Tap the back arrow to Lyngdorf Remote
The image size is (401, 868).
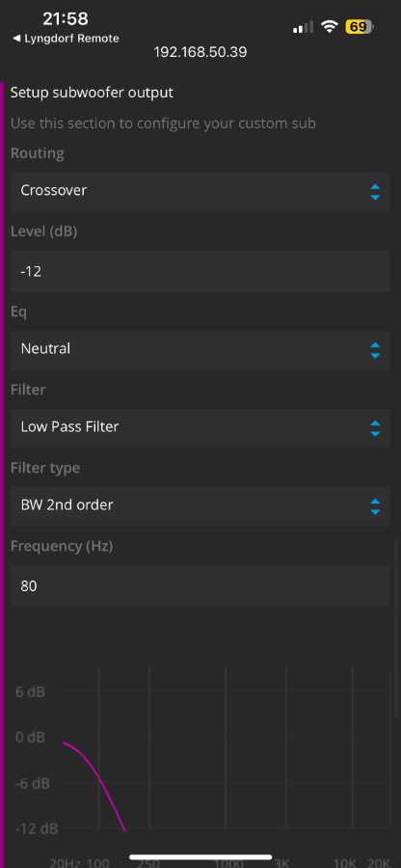[16, 39]
